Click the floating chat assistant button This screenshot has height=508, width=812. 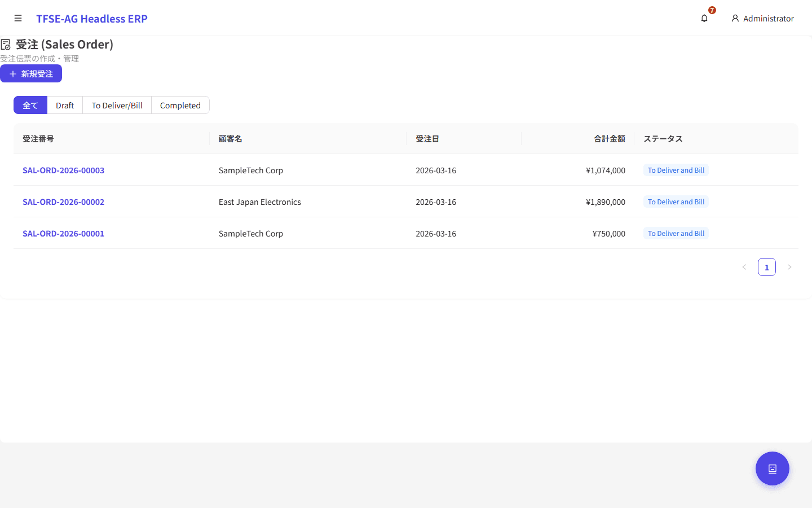tap(772, 468)
